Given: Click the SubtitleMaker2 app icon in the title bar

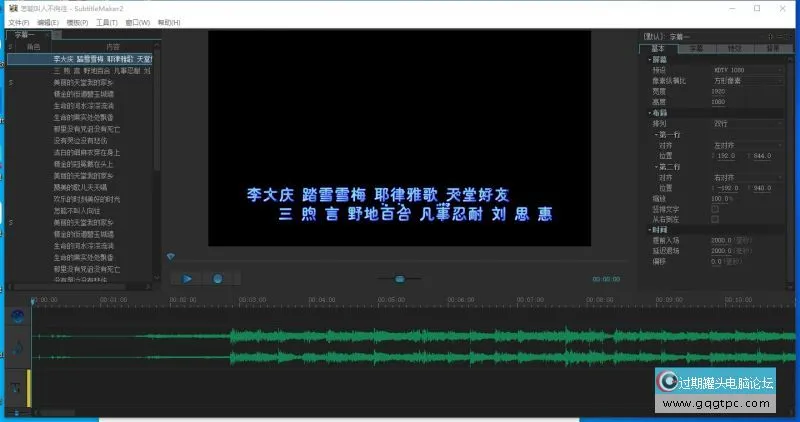Looking at the screenshot, I should pyautogui.click(x=13, y=8).
